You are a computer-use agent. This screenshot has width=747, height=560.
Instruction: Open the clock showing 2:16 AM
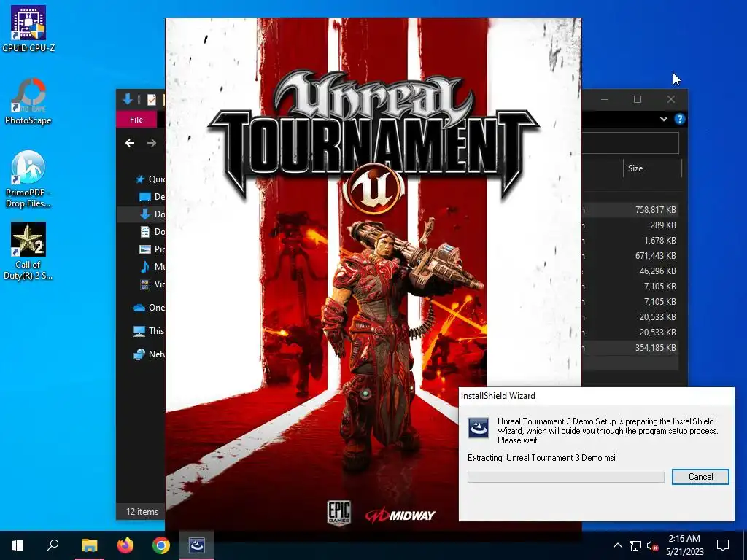pyautogui.click(x=684, y=545)
